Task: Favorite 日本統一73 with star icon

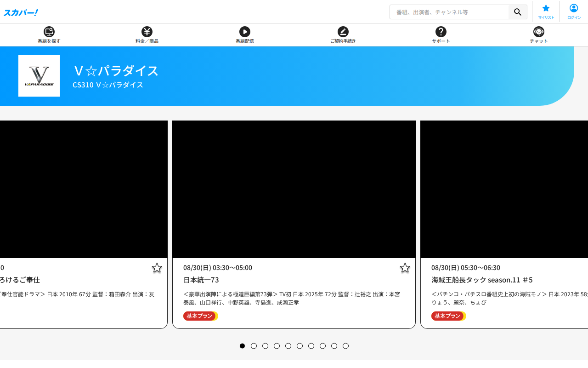Action: coord(405,268)
